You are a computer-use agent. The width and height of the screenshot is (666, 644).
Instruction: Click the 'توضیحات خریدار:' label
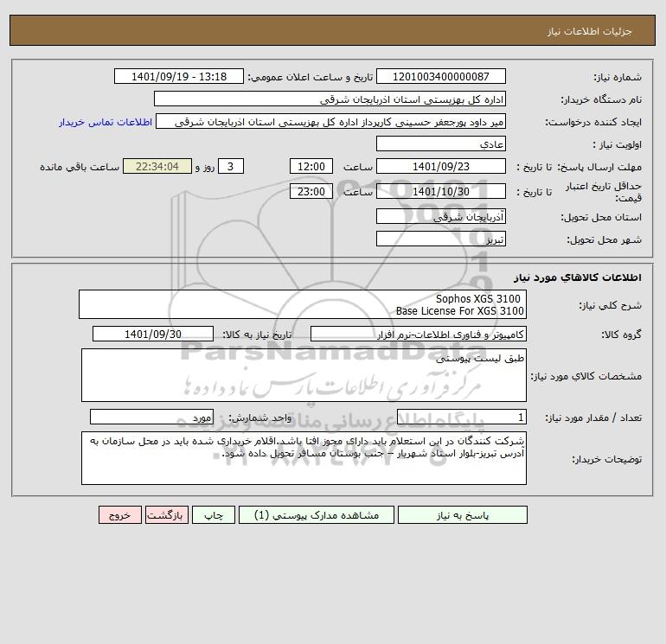click(607, 459)
